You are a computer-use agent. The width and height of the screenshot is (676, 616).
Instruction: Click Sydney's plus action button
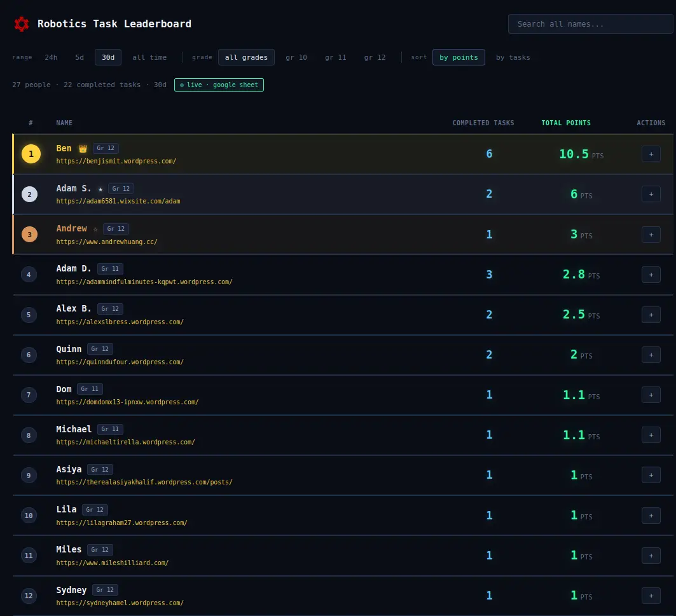651,596
